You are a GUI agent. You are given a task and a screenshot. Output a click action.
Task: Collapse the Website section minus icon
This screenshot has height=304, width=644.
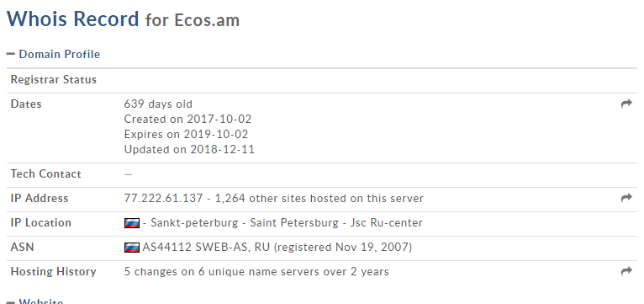point(11,302)
